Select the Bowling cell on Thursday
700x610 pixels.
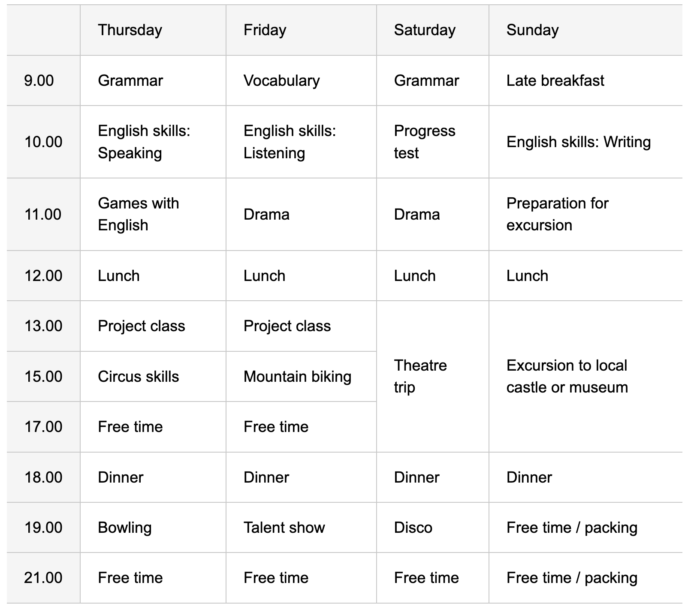(x=124, y=528)
